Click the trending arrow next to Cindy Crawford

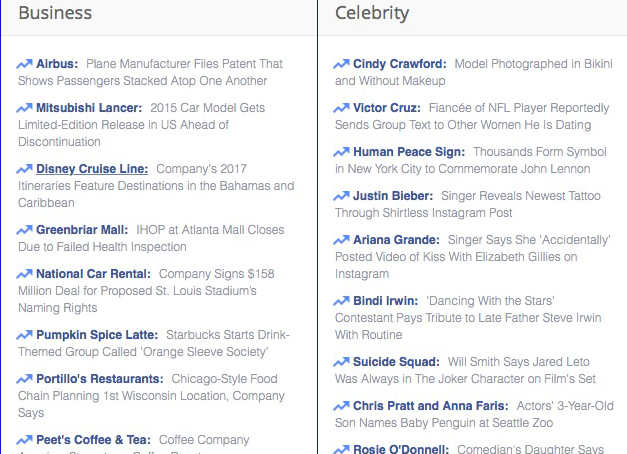tap(341, 64)
